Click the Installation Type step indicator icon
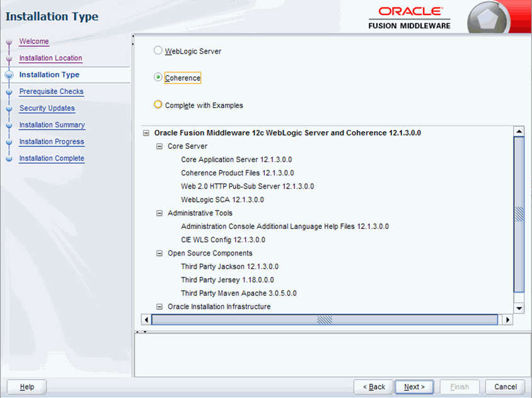The width and height of the screenshot is (532, 398). (x=9, y=75)
